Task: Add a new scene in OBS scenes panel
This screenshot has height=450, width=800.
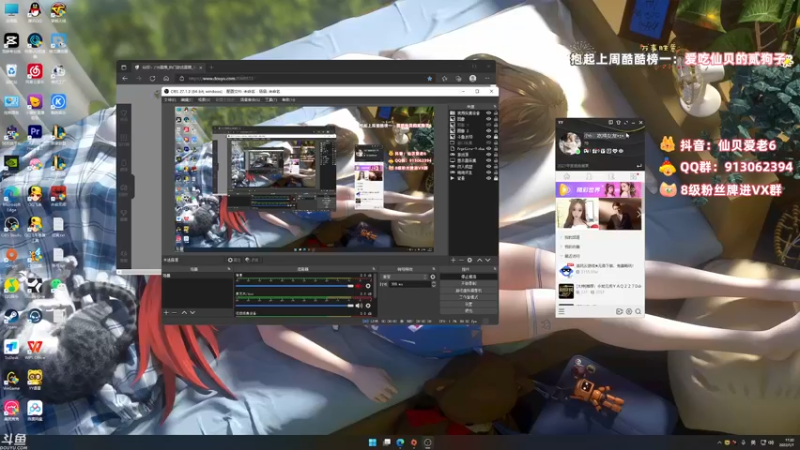Action: [166, 312]
